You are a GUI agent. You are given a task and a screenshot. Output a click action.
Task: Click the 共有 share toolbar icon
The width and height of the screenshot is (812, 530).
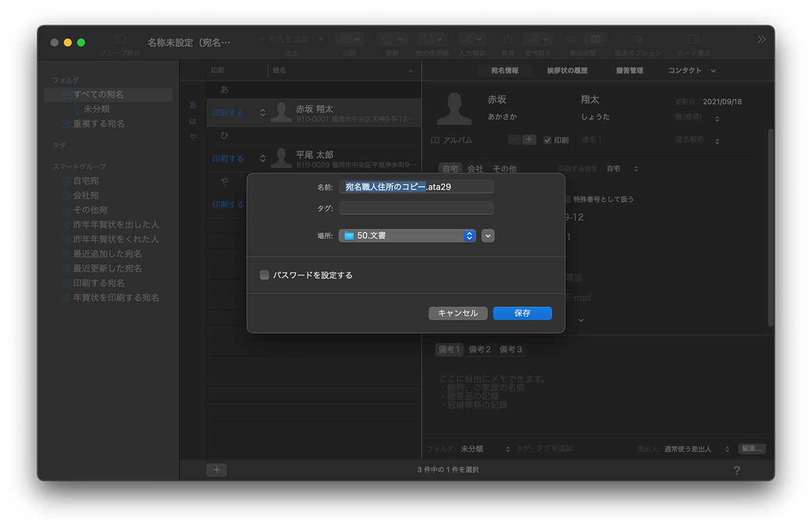click(508, 39)
